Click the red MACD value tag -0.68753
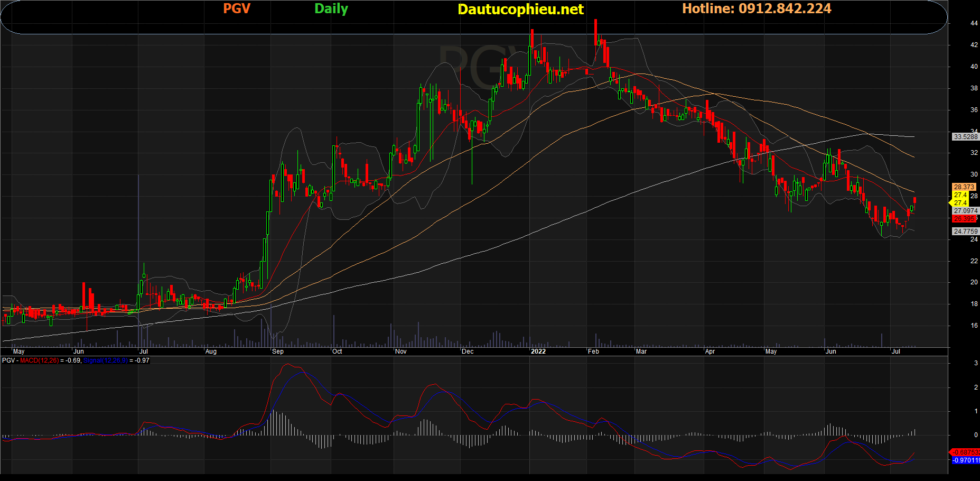Viewport: 980px width, 481px height. [965, 452]
